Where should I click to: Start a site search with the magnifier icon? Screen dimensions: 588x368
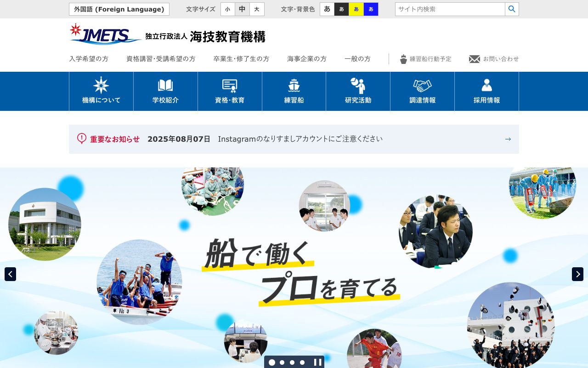tap(512, 9)
